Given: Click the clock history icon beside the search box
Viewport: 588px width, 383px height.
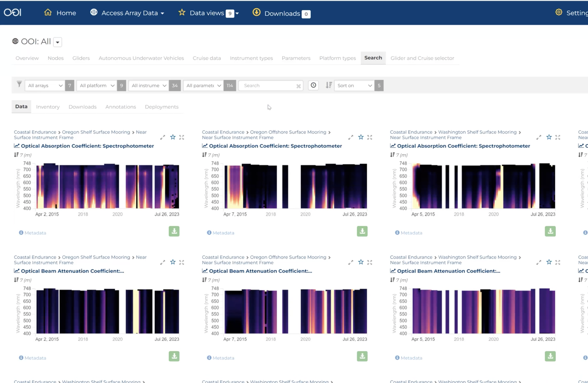Looking at the screenshot, I should tap(313, 85).
